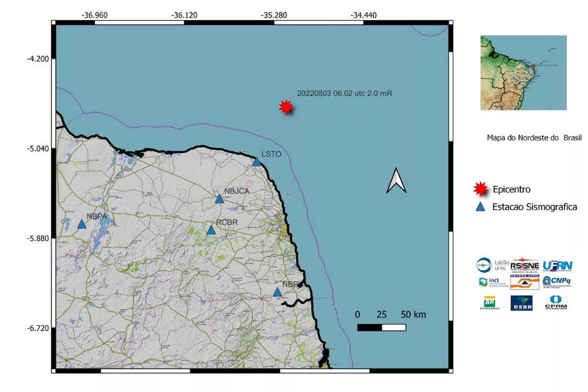Viewport: 588px width, 392px height.
Task: Click the LabSis UFRN logo
Action: pos(493,265)
